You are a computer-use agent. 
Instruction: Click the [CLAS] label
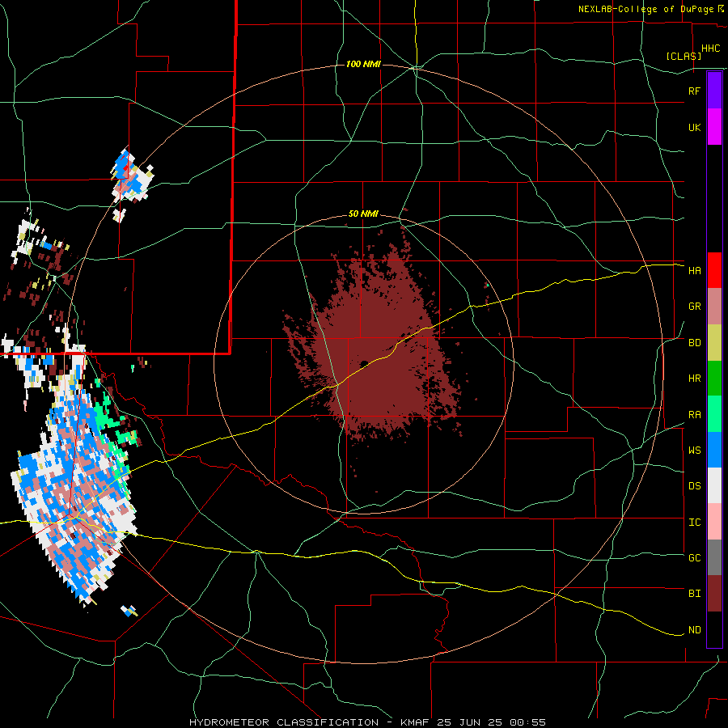point(684,56)
